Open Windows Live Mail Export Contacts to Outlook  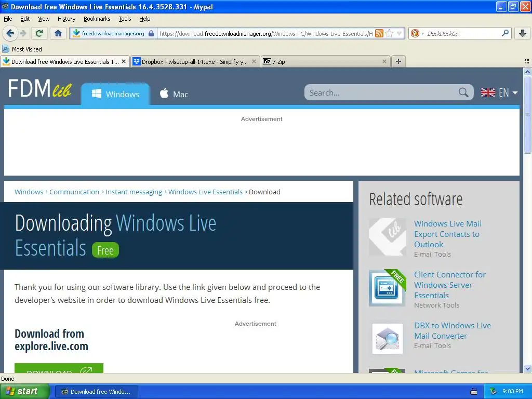pos(447,234)
